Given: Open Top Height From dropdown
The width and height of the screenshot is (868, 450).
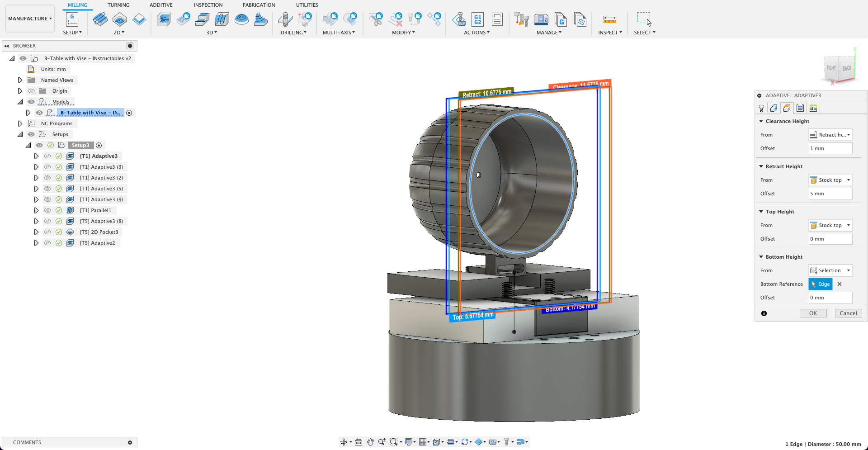Looking at the screenshot, I should [830, 225].
